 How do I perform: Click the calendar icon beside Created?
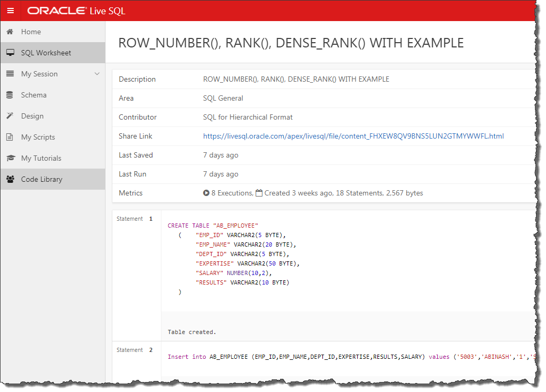click(x=258, y=193)
